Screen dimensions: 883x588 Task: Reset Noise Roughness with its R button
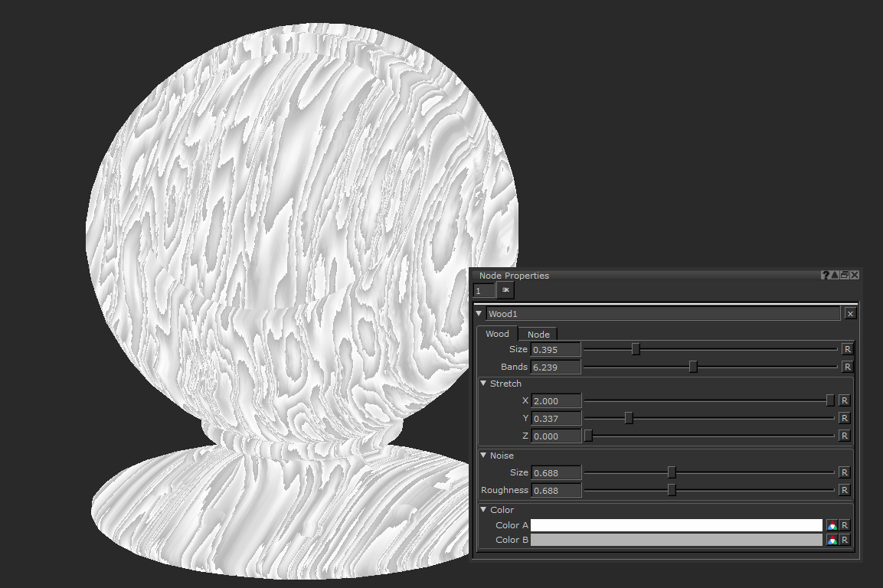click(844, 490)
